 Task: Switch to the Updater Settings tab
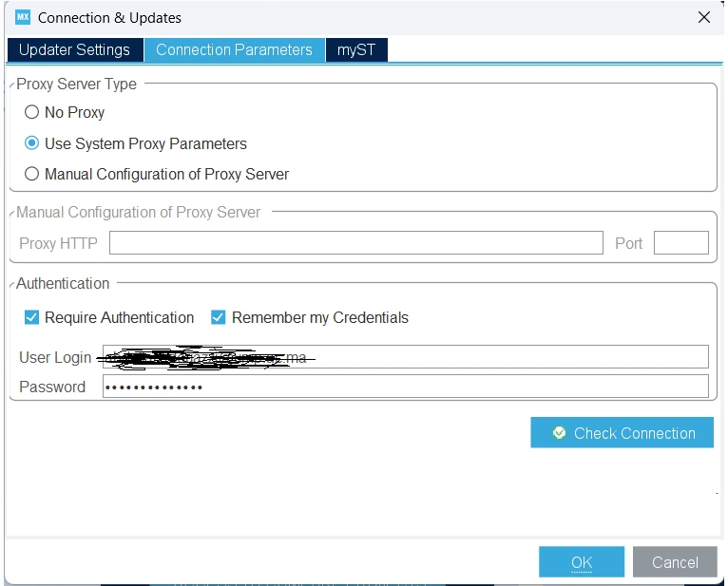pyautogui.click(x=75, y=49)
